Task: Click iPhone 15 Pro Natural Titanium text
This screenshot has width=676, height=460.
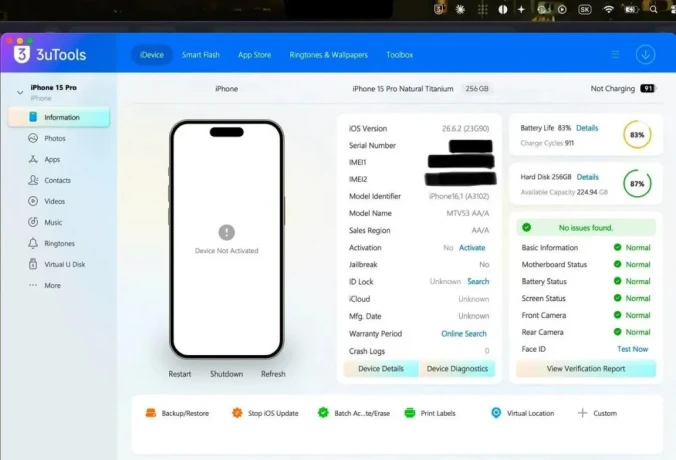Action: 403,88
